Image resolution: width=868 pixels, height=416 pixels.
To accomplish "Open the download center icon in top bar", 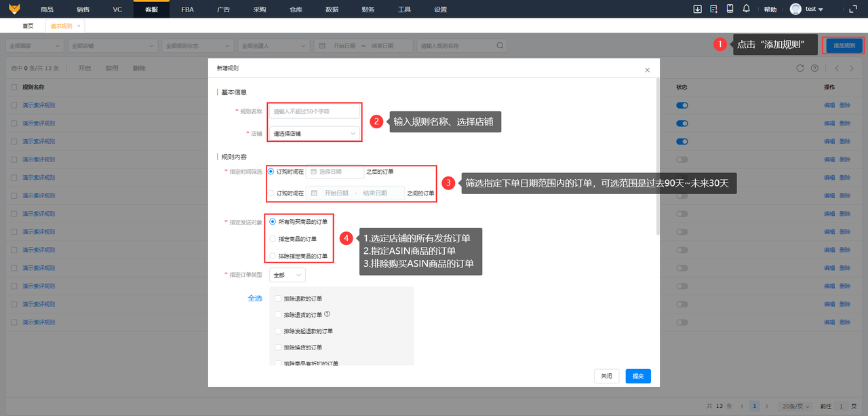I will point(698,9).
